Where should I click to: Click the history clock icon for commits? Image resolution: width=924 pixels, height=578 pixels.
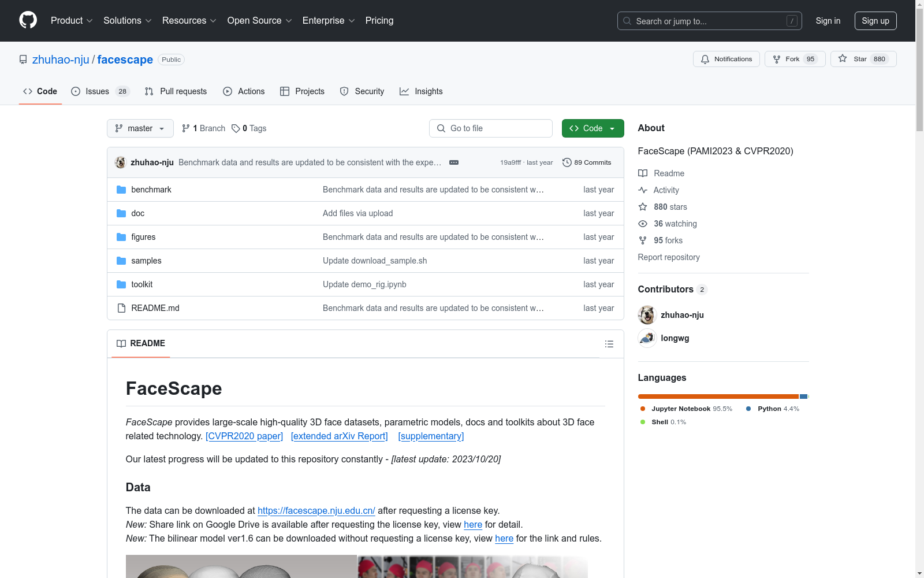(x=567, y=162)
